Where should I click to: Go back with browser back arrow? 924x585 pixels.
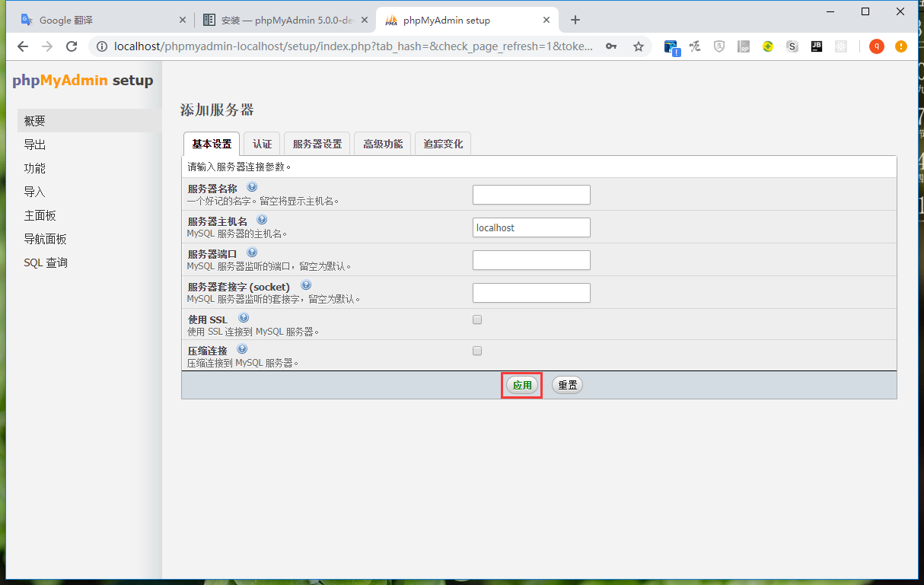pos(23,46)
